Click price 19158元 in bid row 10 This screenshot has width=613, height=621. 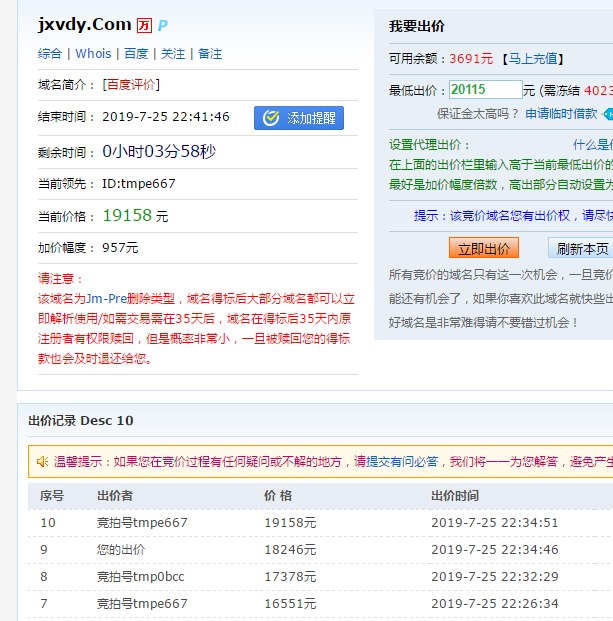click(290, 523)
